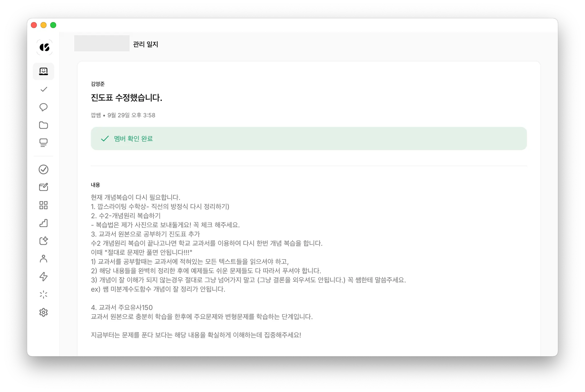Open the speech bubble chat icon
This screenshot has width=585, height=392.
pyautogui.click(x=43, y=107)
